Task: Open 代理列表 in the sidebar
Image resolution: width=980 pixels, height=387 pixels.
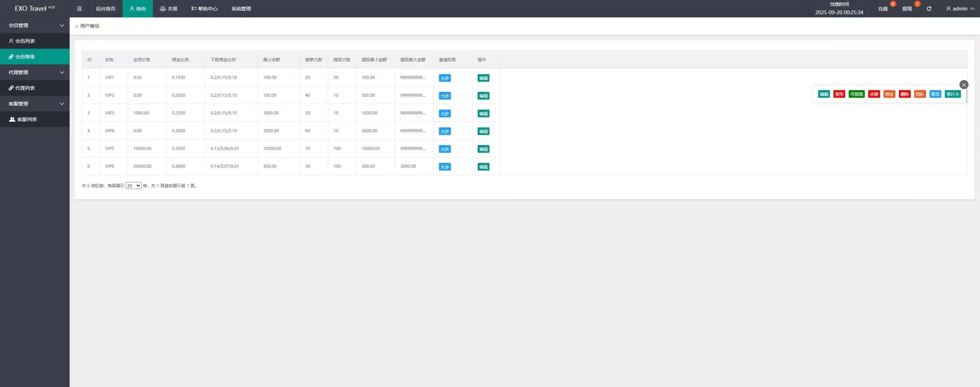Action: click(35, 88)
